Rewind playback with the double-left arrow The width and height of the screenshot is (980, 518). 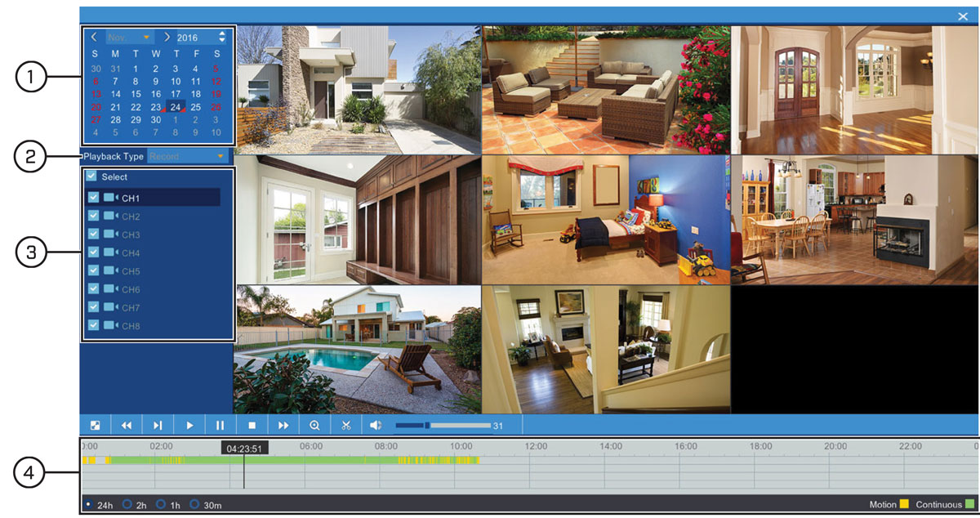(x=127, y=426)
